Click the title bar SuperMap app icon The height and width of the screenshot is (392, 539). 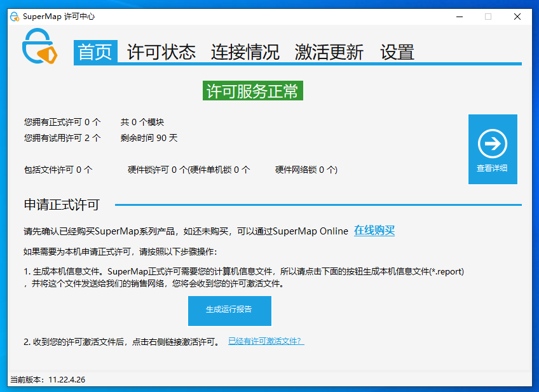tap(15, 17)
